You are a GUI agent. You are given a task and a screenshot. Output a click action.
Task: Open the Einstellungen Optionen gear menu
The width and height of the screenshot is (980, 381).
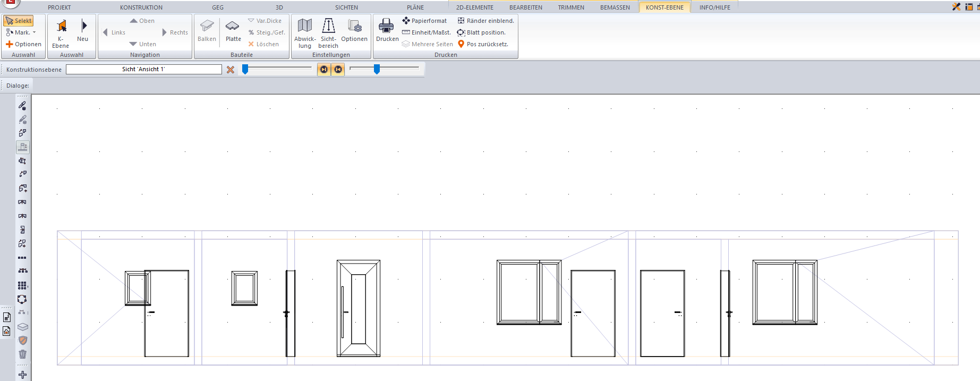click(x=354, y=31)
